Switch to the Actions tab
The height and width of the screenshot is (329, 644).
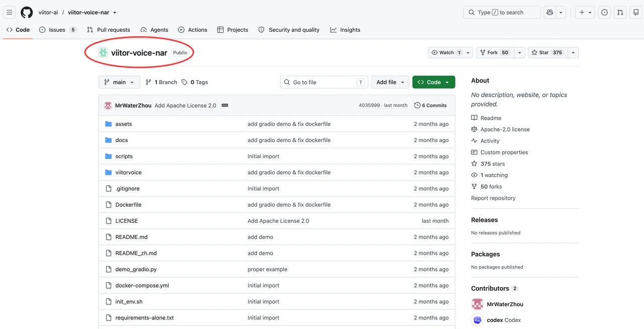[x=193, y=30]
